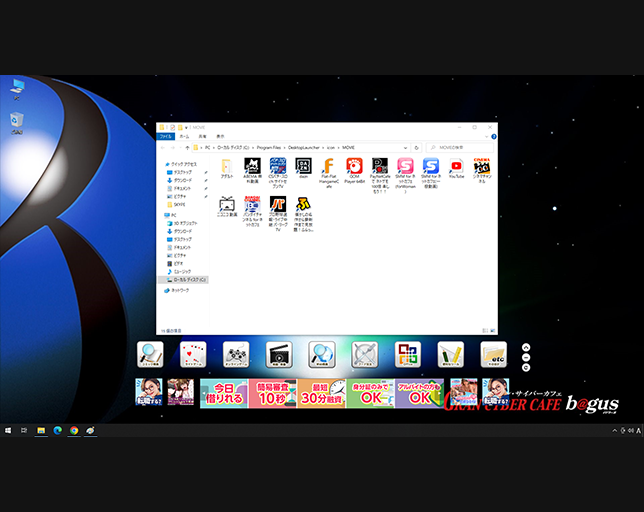644x512 pixels.
Task: Open the アダルト folder
Action: pyautogui.click(x=227, y=168)
